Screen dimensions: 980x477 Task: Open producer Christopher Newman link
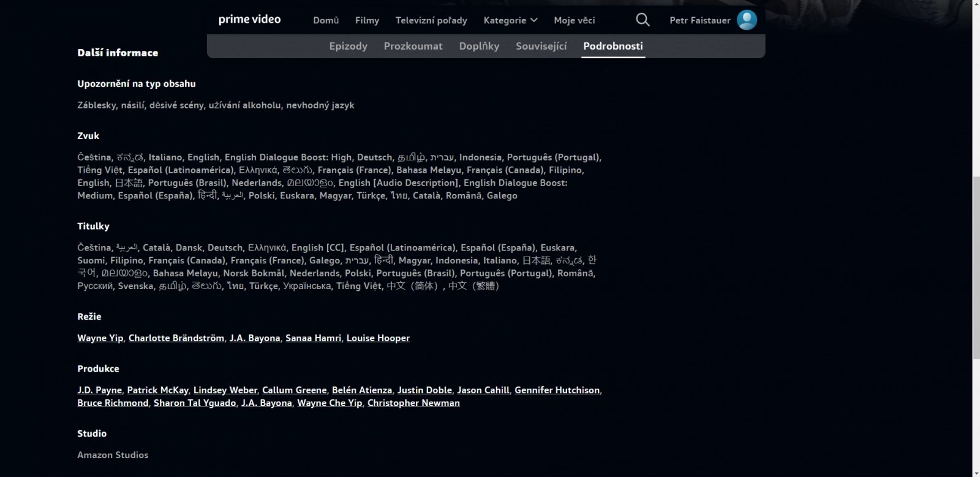tap(413, 403)
